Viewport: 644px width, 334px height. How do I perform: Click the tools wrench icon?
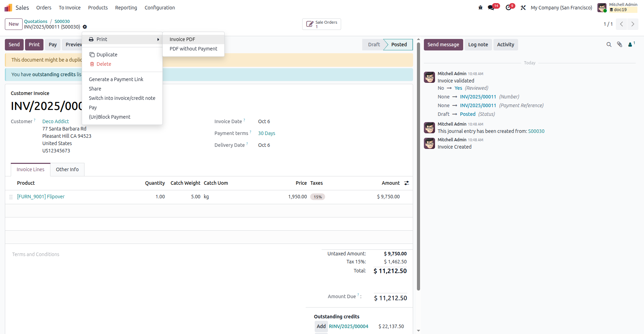point(523,8)
